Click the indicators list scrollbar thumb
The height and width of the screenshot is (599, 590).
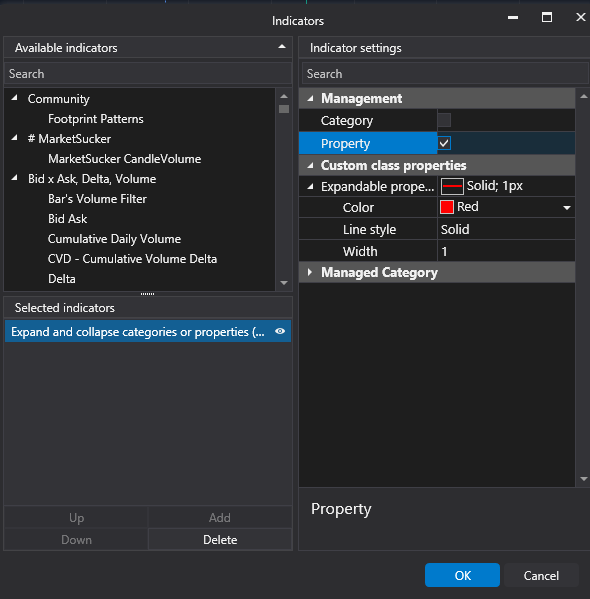[284, 109]
